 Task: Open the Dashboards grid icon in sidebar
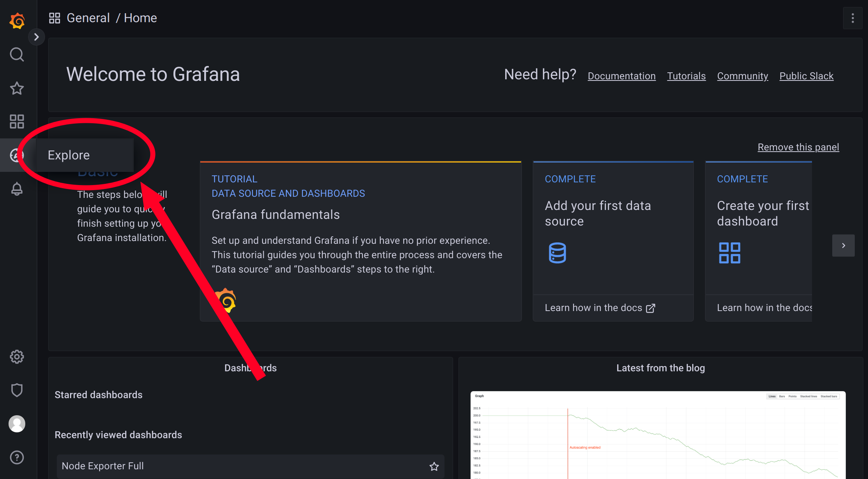coord(17,122)
